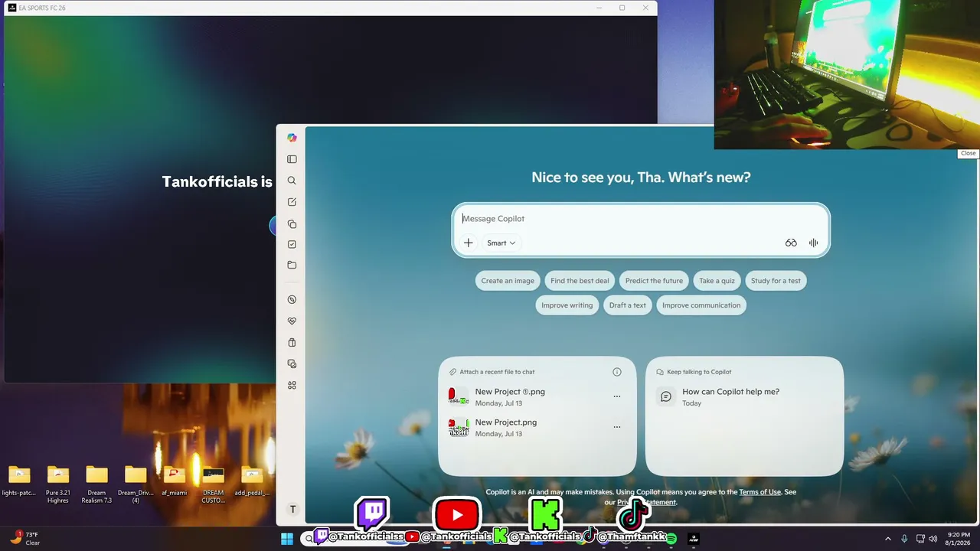Select the 'Pure 3.21 Highres' desktop folder
Screen dimensions: 980x551
(58, 484)
